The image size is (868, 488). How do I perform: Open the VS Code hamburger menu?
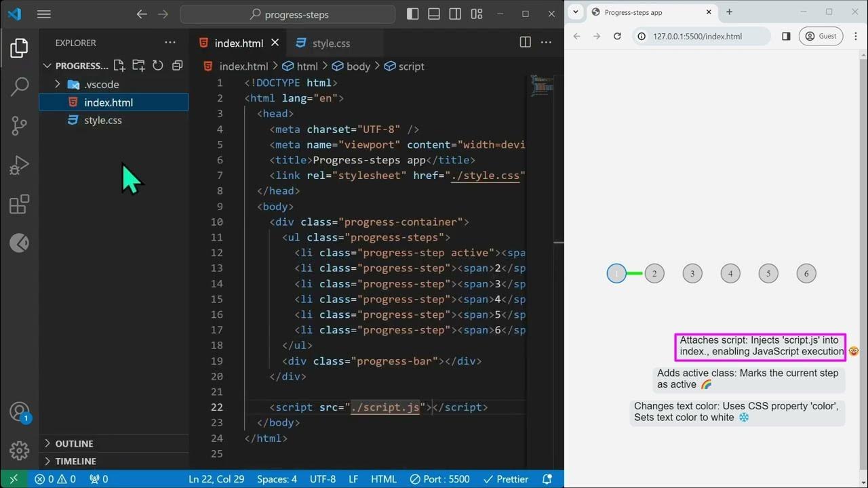44,14
